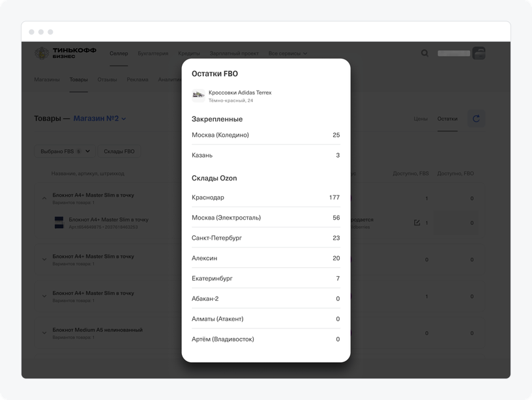Click the Склады Ozon section heading
The width and height of the screenshot is (532, 400).
214,178
